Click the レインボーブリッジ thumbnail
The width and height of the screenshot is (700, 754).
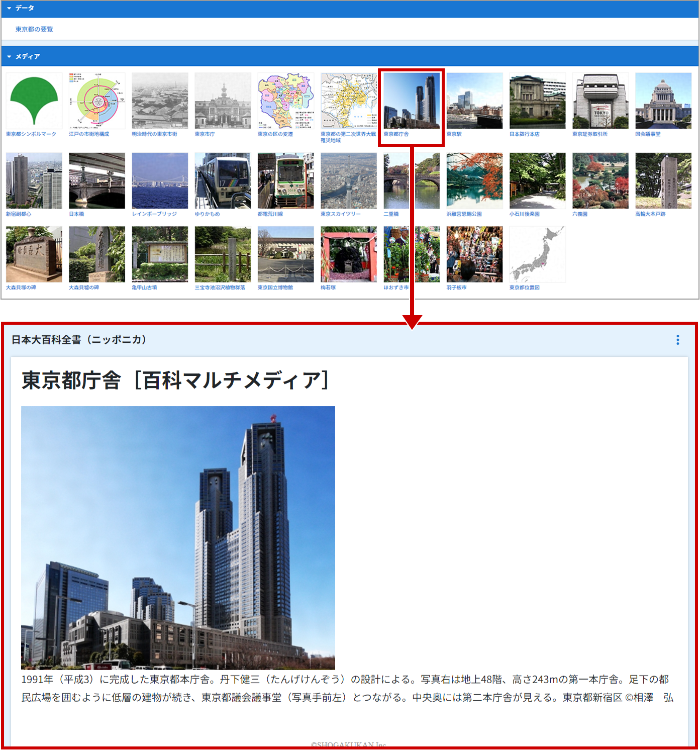click(160, 180)
